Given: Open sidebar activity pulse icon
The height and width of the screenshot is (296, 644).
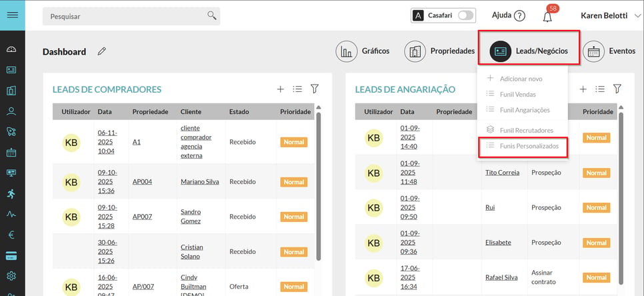Looking at the screenshot, I should click(x=11, y=214).
